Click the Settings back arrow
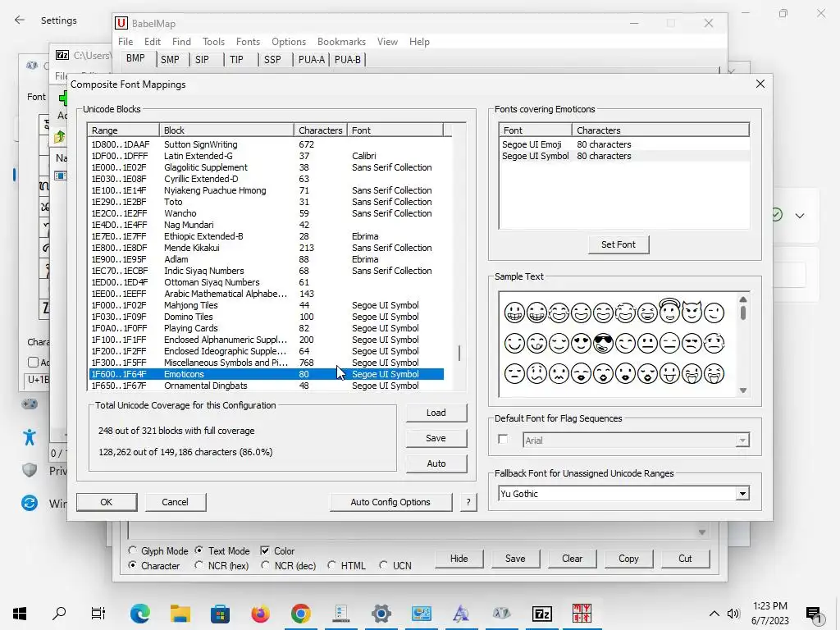The width and height of the screenshot is (840, 630). 20,21
